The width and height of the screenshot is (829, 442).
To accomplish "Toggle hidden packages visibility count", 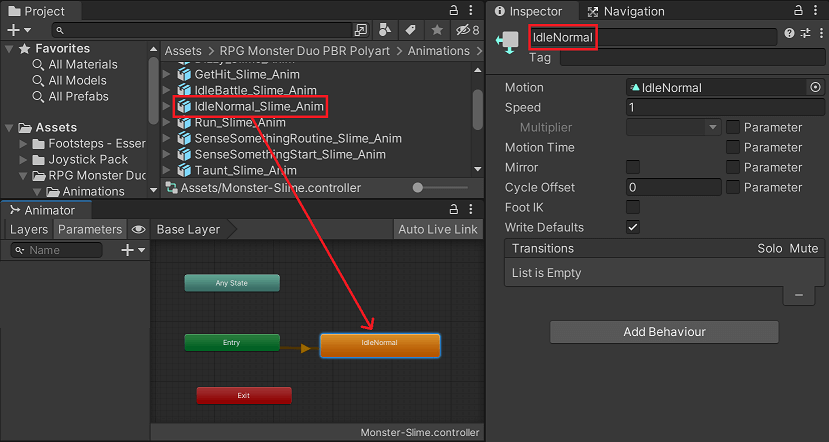I will pos(467,30).
